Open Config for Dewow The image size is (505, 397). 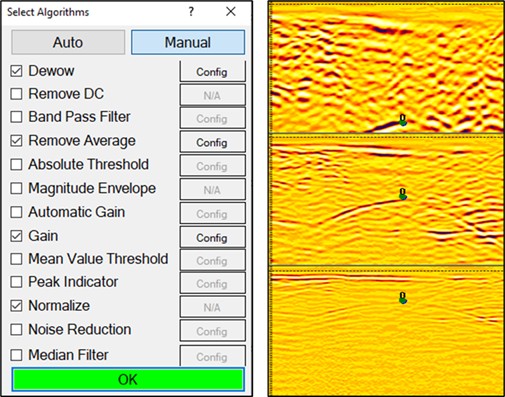(213, 71)
